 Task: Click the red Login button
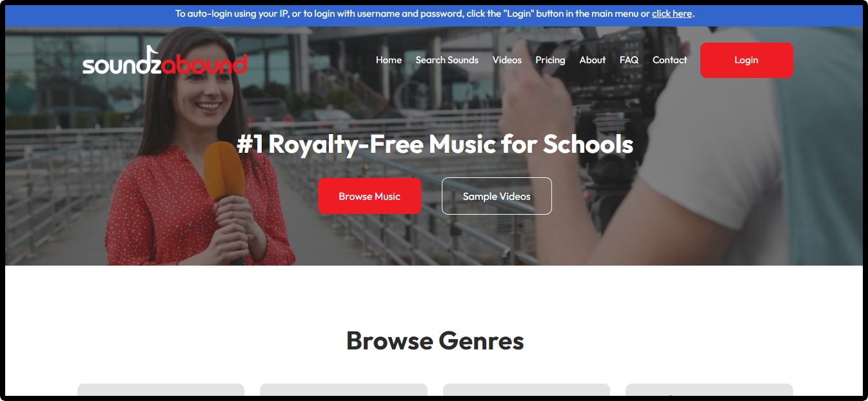click(x=746, y=60)
